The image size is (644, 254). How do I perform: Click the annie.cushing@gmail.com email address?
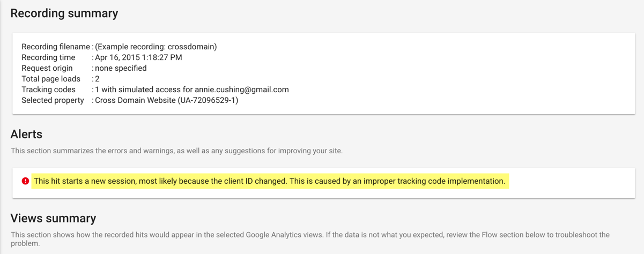[242, 89]
